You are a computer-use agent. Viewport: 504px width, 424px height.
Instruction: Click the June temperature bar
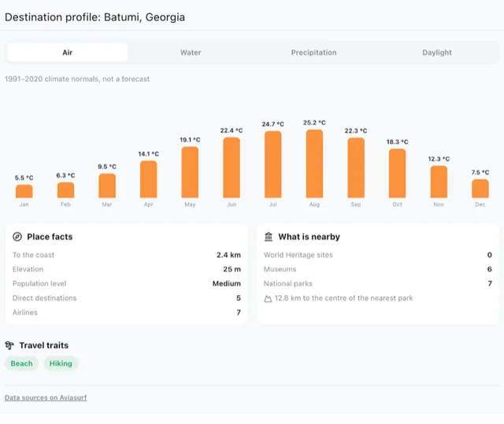232,168
